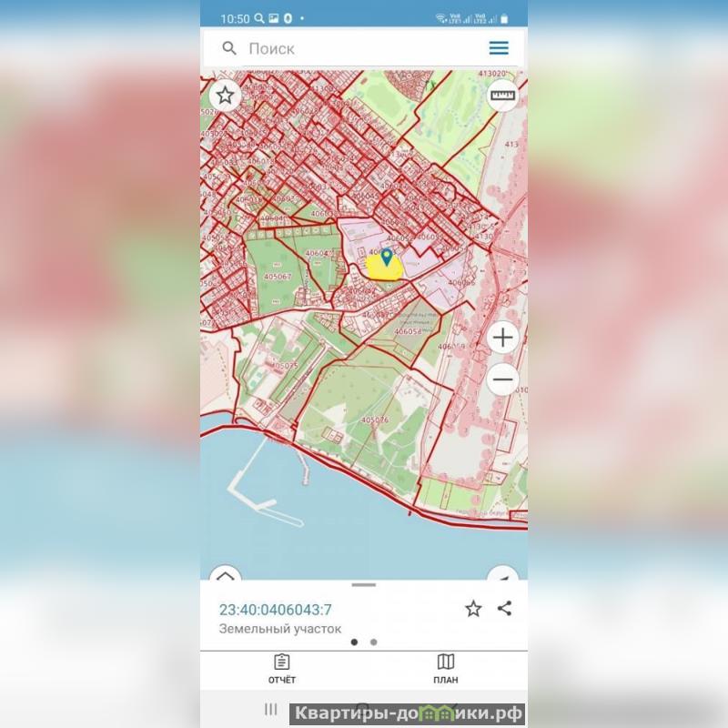Open the hamburger menu icon
The height and width of the screenshot is (728, 728).
[499, 48]
